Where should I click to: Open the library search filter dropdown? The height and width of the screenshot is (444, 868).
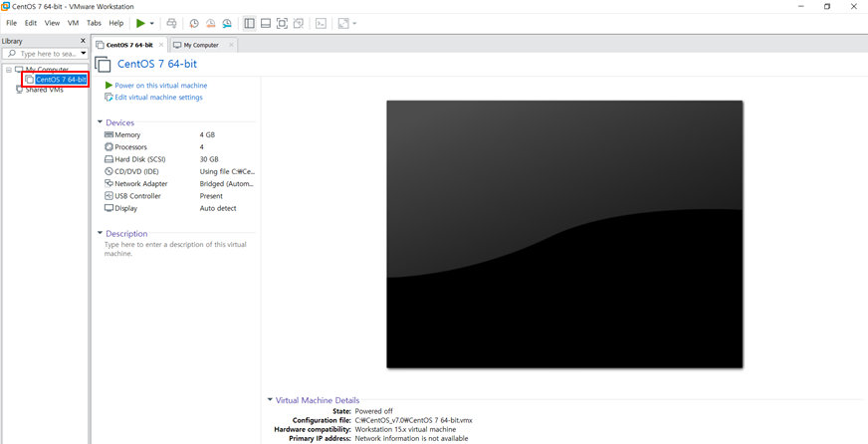tap(83, 54)
